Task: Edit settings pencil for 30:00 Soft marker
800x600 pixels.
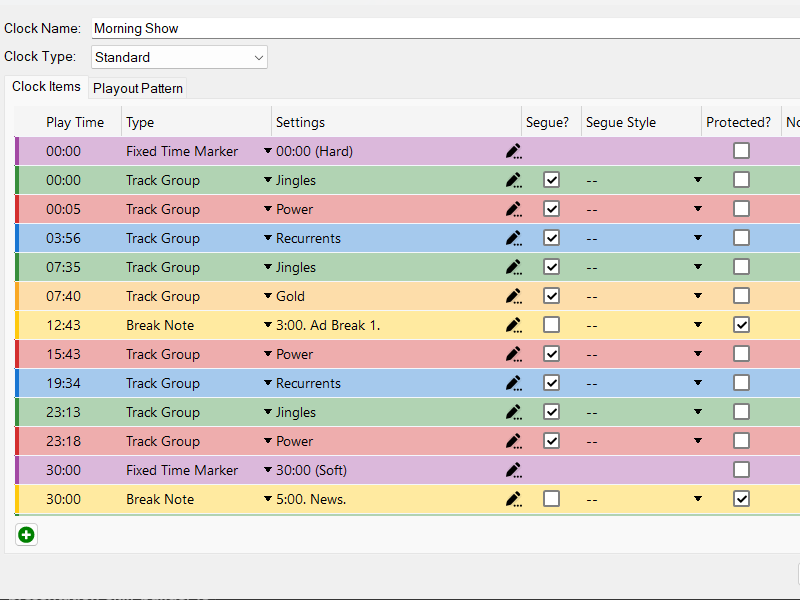Action: [513, 470]
